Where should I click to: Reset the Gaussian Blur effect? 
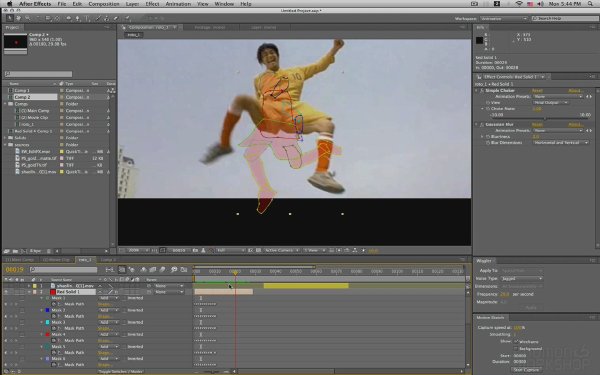537,125
